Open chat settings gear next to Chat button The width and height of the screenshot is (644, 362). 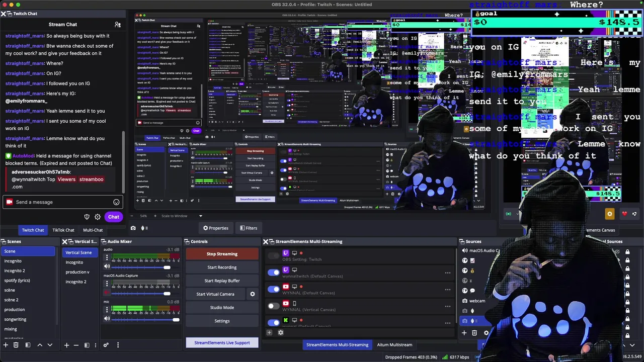[98, 217]
